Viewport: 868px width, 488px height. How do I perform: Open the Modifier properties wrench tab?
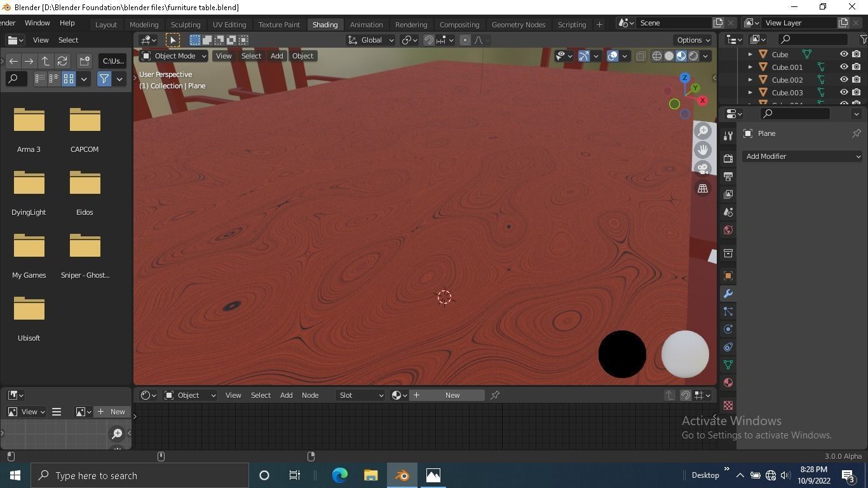(728, 294)
